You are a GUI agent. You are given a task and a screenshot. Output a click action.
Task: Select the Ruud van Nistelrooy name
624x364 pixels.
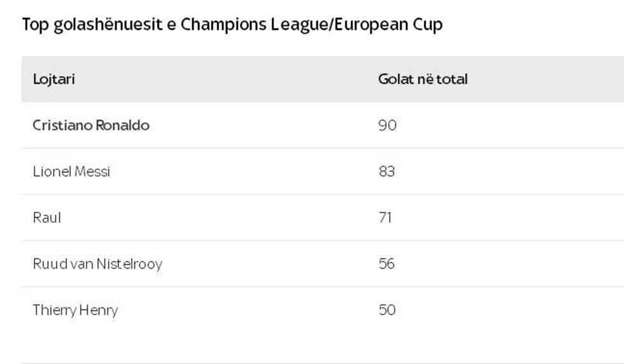point(97,263)
